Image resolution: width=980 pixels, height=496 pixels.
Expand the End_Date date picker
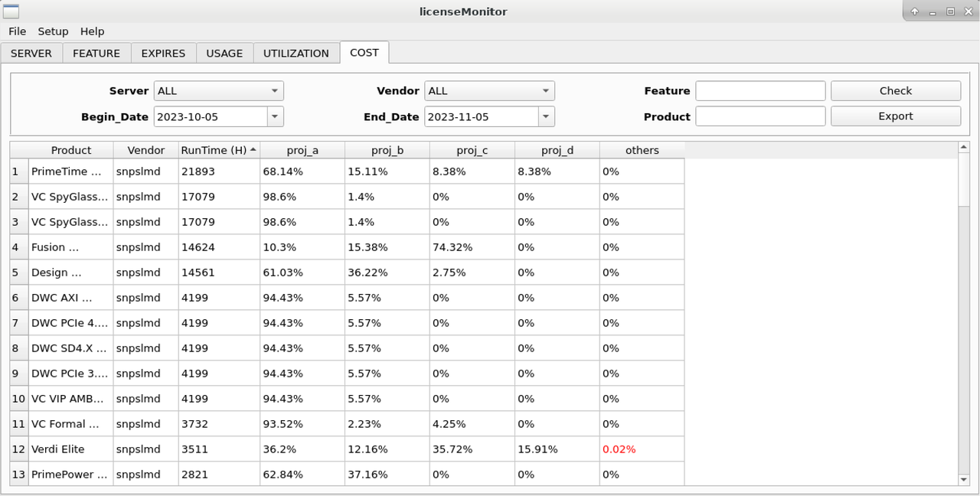point(546,116)
